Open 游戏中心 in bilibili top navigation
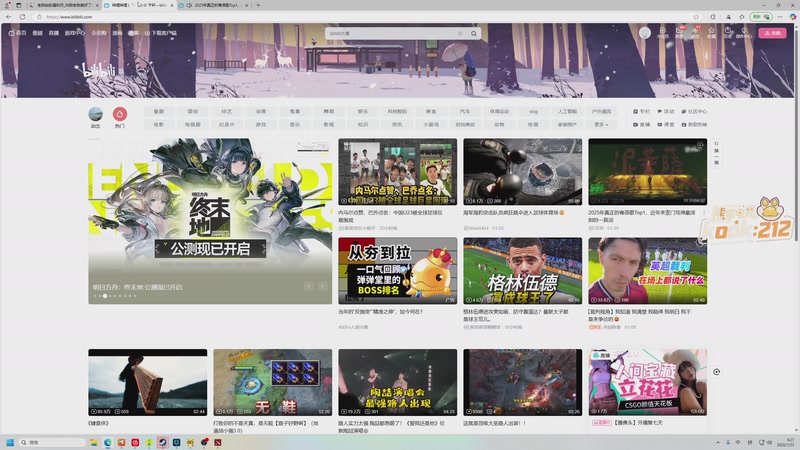The width and height of the screenshot is (800, 450). point(74,33)
